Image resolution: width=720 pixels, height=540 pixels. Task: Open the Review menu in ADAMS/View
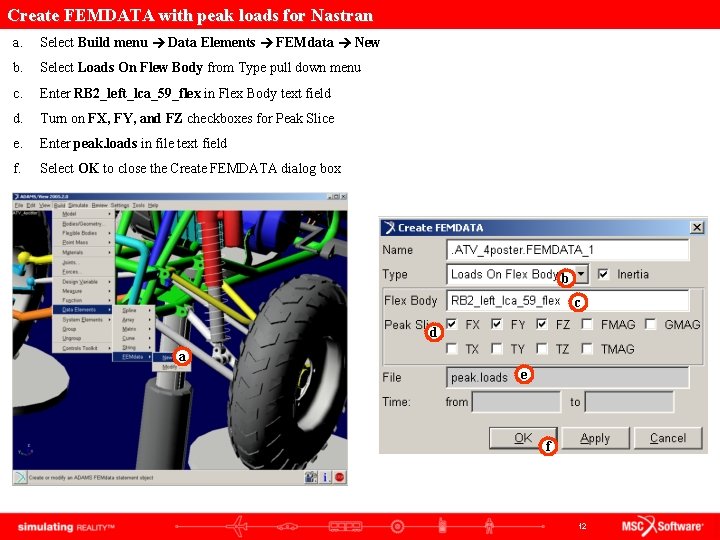pyautogui.click(x=99, y=205)
